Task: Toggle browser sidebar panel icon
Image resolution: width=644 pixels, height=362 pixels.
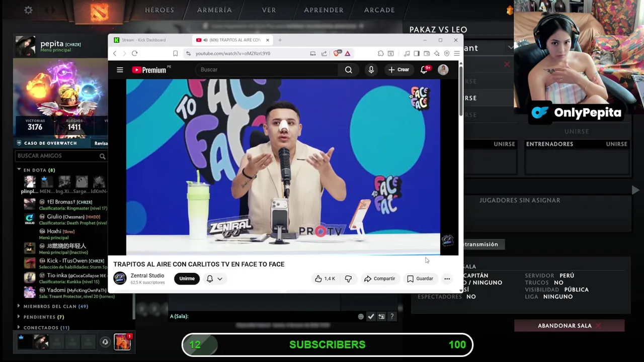Action: click(x=417, y=53)
